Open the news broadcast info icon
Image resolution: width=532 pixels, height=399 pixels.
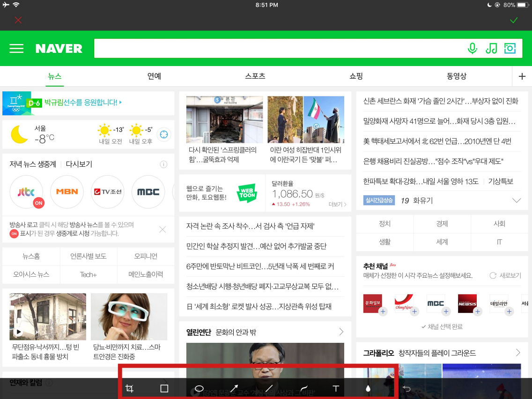(x=163, y=164)
